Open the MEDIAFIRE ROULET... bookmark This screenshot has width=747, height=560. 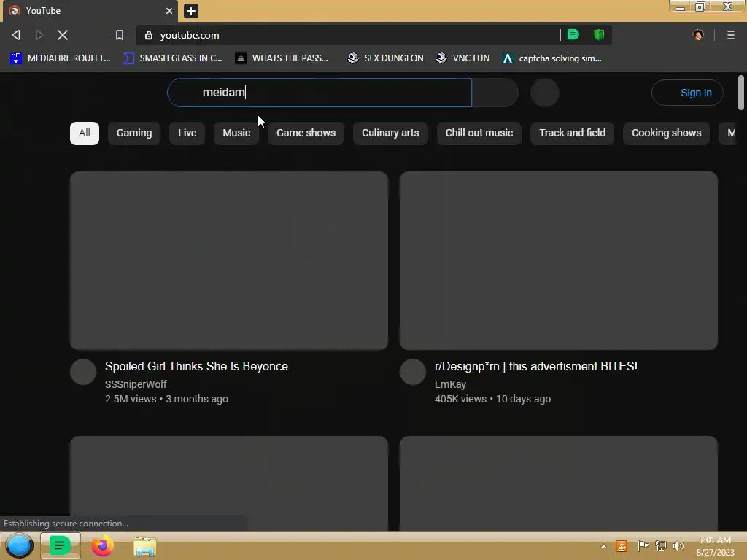point(61,58)
